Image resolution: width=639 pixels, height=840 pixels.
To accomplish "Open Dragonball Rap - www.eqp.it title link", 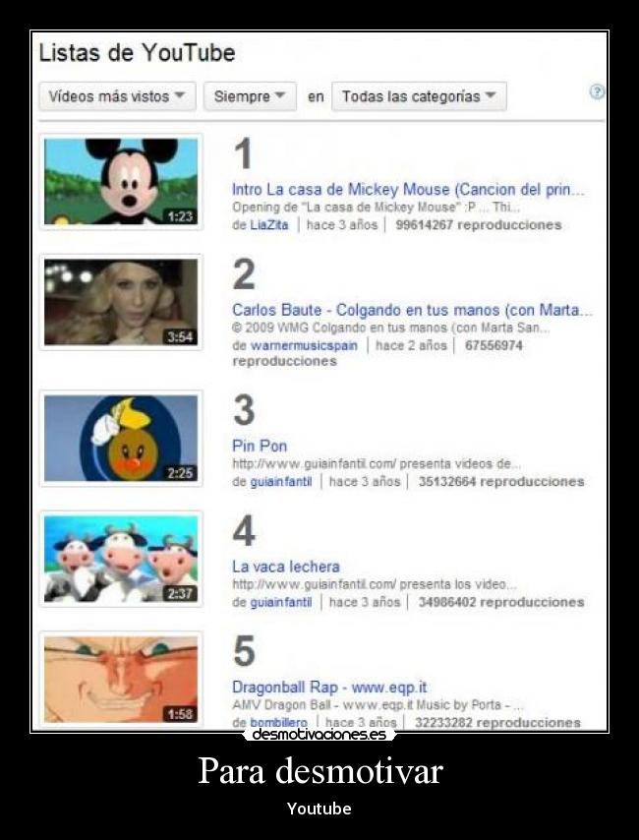I will pos(329,688).
